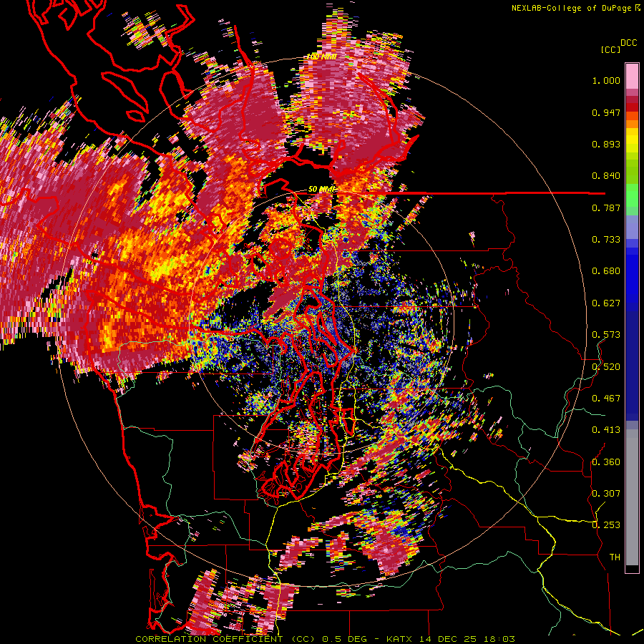Click the 0.413 scale value

(606, 430)
